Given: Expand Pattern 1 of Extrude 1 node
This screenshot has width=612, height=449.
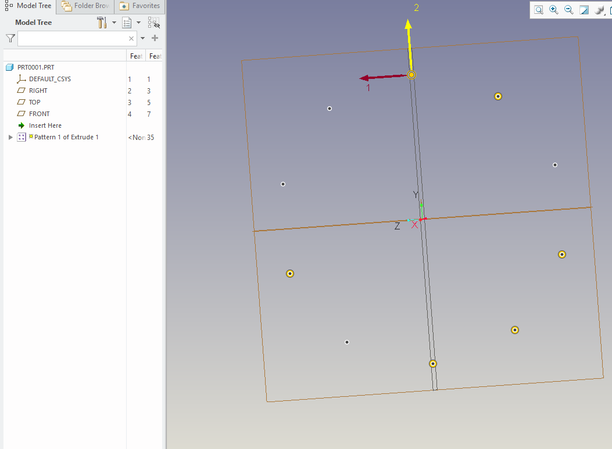Looking at the screenshot, I should coord(10,137).
